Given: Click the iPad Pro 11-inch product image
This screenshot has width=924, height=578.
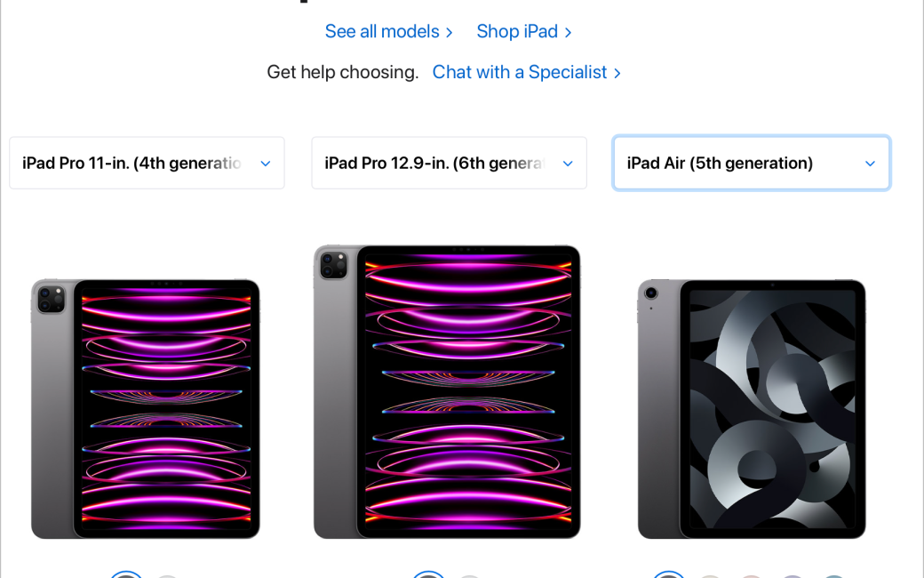Looking at the screenshot, I should (x=146, y=409).
